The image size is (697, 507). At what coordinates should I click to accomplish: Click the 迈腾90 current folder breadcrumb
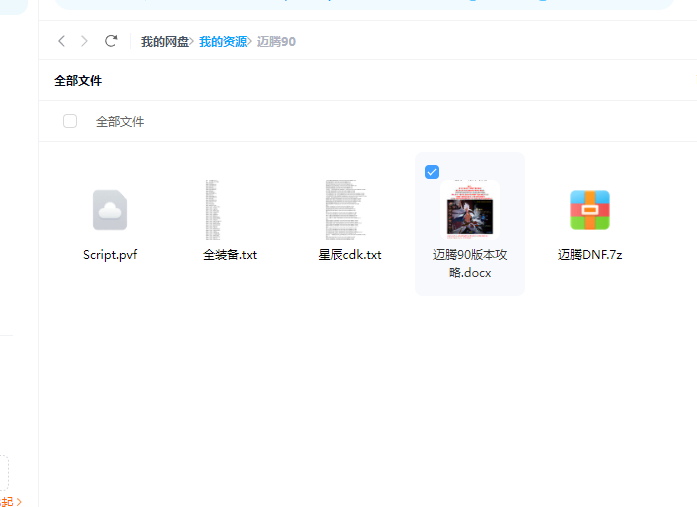276,42
